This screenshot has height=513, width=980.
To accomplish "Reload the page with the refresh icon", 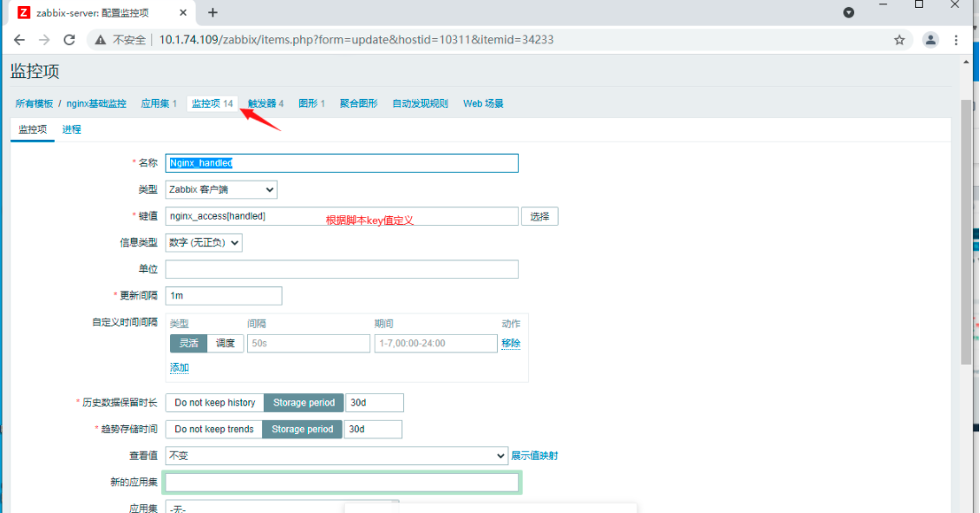I will point(69,40).
